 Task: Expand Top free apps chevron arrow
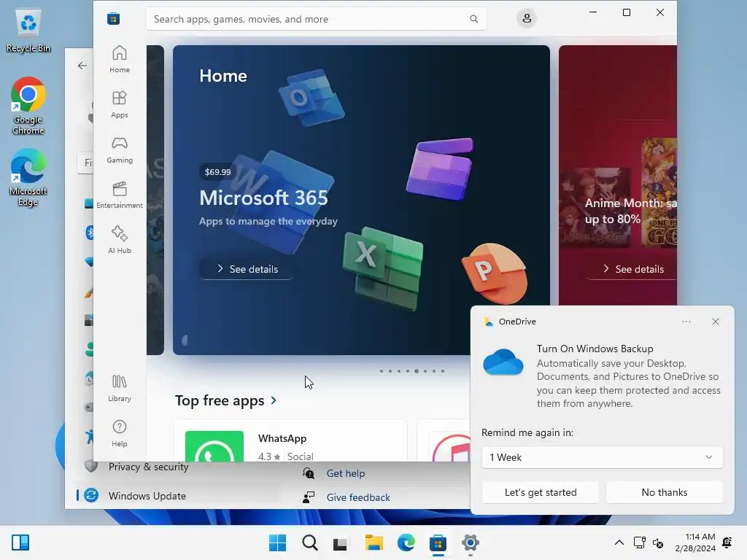tap(274, 400)
